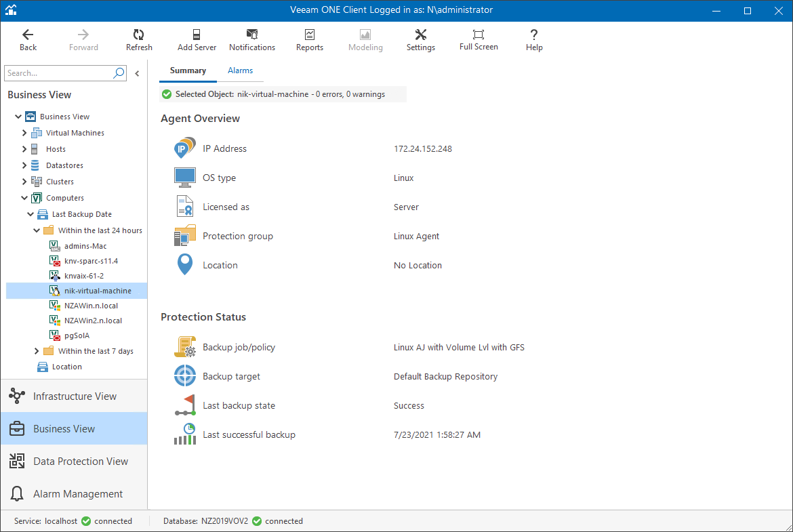Image resolution: width=793 pixels, height=532 pixels.
Task: Open the Alarm Management pane
Action: click(x=75, y=493)
